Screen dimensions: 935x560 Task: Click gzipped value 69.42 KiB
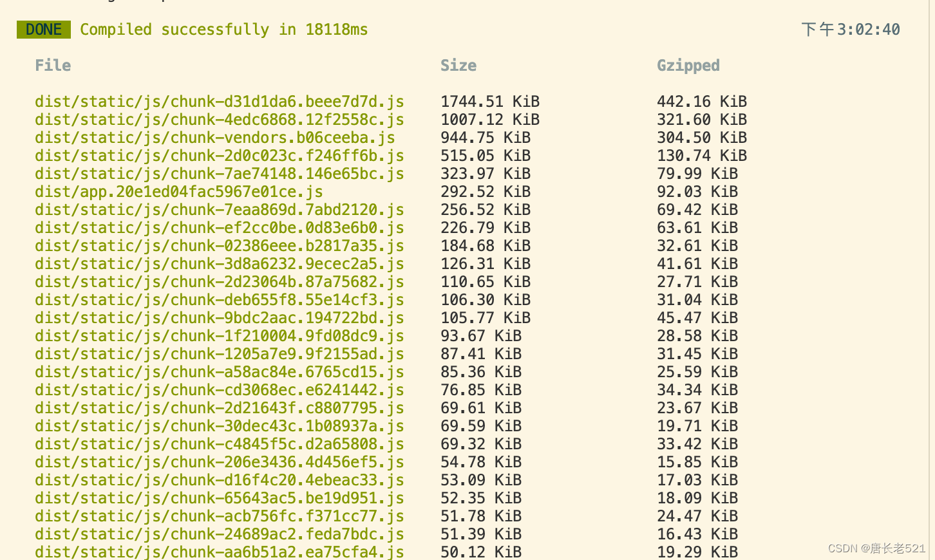697,210
